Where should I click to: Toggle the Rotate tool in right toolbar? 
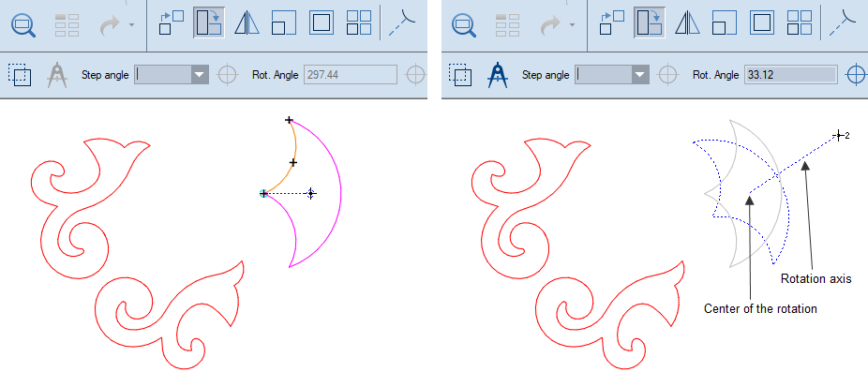tap(650, 22)
